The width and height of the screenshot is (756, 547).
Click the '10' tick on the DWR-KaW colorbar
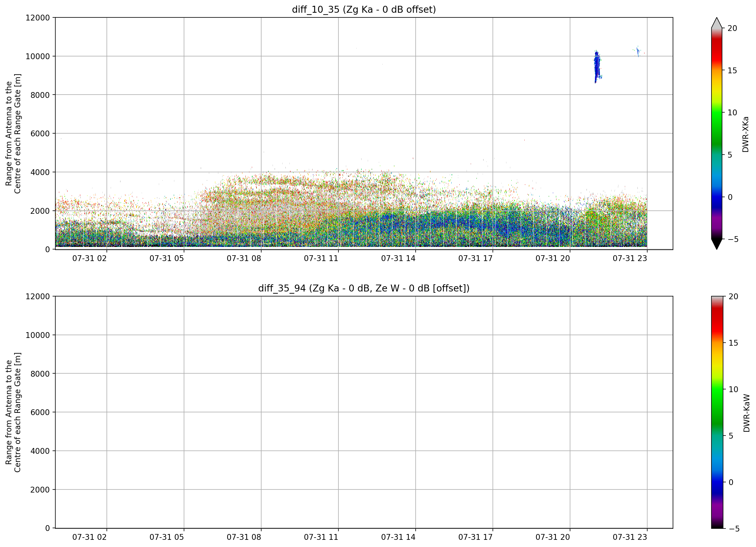pyautogui.click(x=733, y=389)
